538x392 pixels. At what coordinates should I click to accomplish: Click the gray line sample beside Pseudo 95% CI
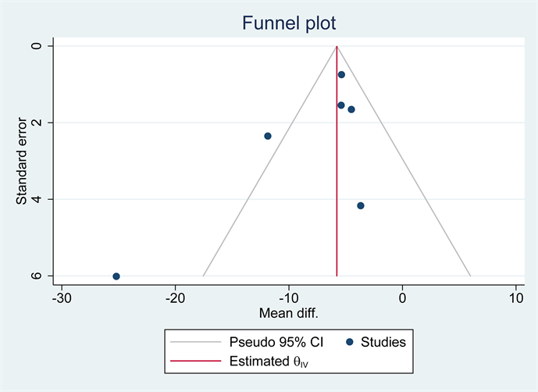pos(195,341)
